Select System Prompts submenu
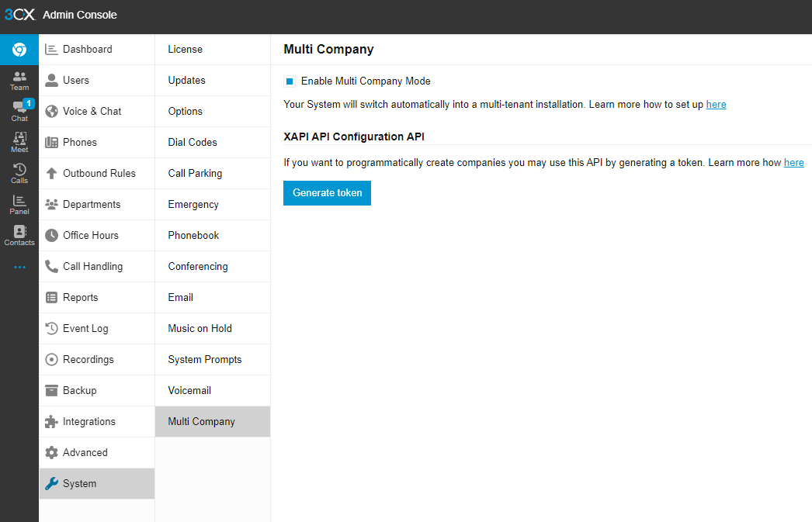The height and width of the screenshot is (522, 812). pos(213,360)
